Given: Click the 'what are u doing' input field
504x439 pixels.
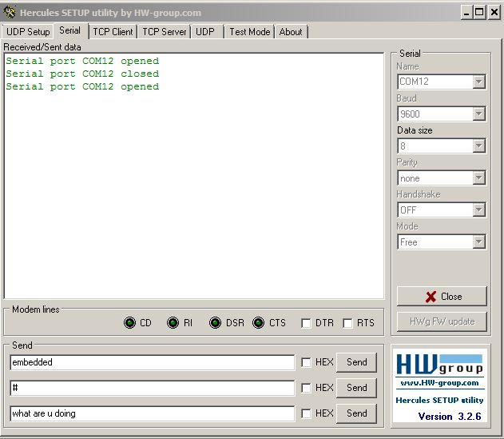Looking at the screenshot, I should pos(152,413).
